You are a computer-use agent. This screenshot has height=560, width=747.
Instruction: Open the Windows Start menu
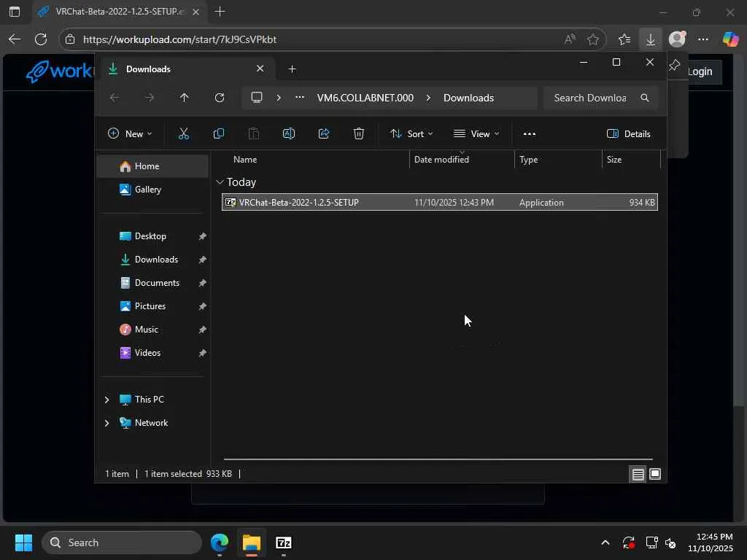23,542
